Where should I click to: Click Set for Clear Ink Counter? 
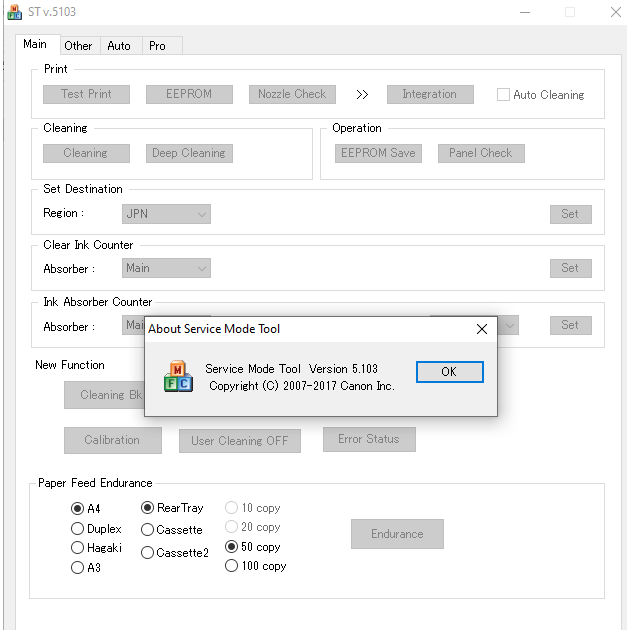click(x=570, y=268)
